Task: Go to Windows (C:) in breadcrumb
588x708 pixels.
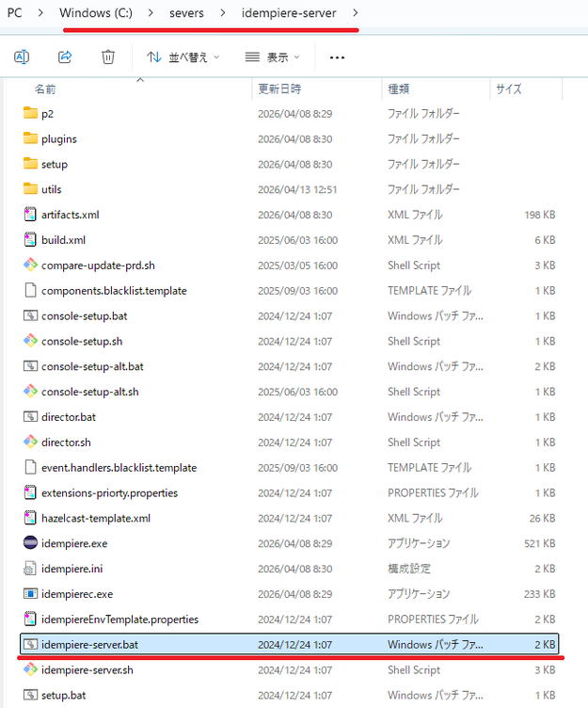Action: (x=96, y=13)
